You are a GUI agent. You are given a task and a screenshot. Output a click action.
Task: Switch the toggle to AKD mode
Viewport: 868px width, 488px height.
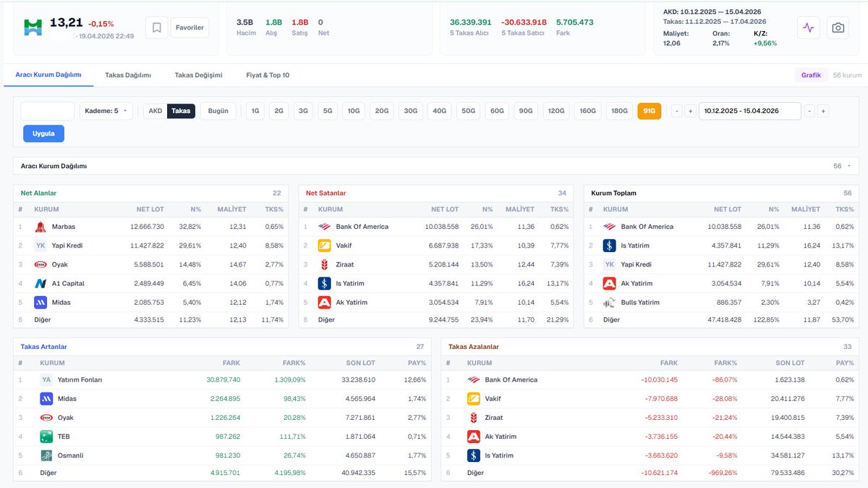(155, 111)
